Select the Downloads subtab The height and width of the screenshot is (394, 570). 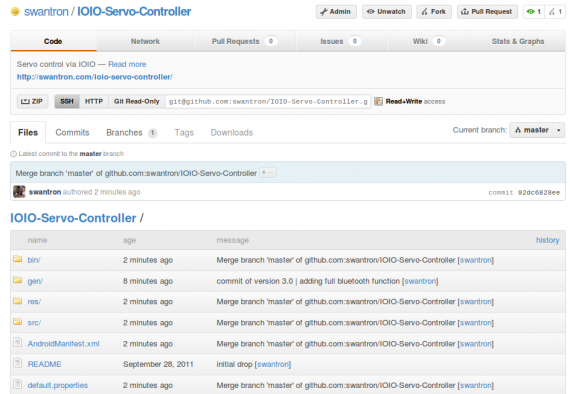(232, 133)
